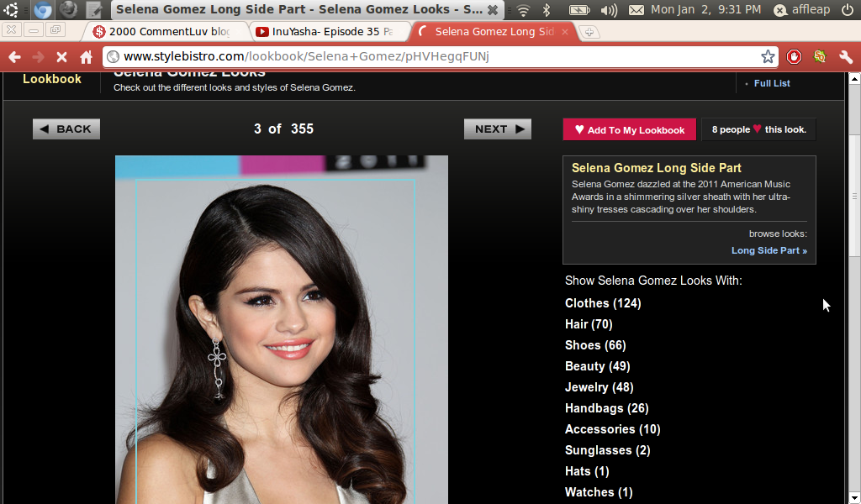The image size is (861, 504).
Task: Open the Lookbook section link
Action: 51,79
